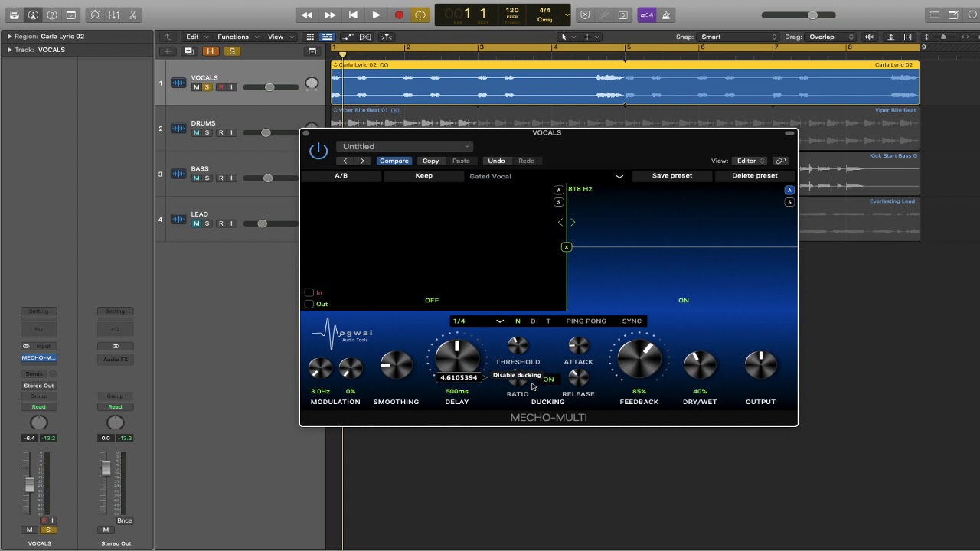
Task: Click Delete preset
Action: (x=755, y=176)
